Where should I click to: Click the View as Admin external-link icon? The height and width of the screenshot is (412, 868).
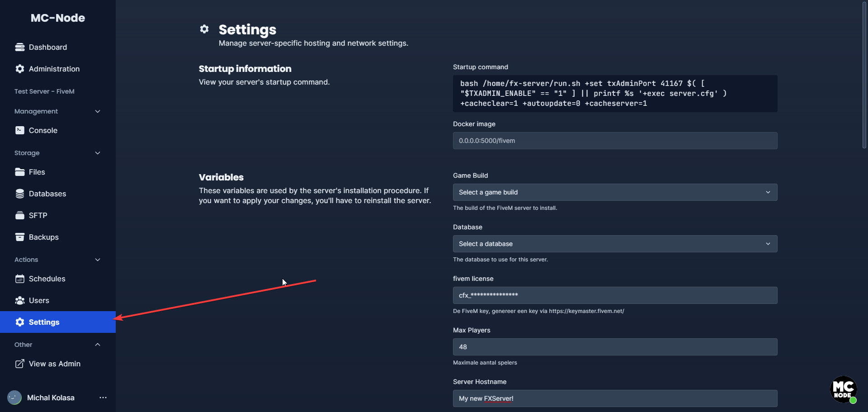point(19,364)
